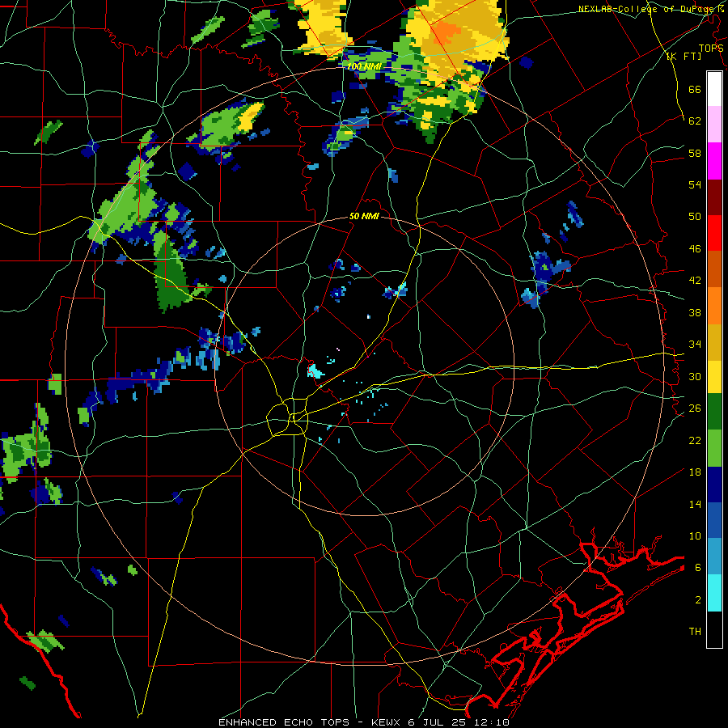Screen dimensions: 728x728
Task: Click the legend value "22"
Action: tap(695, 440)
